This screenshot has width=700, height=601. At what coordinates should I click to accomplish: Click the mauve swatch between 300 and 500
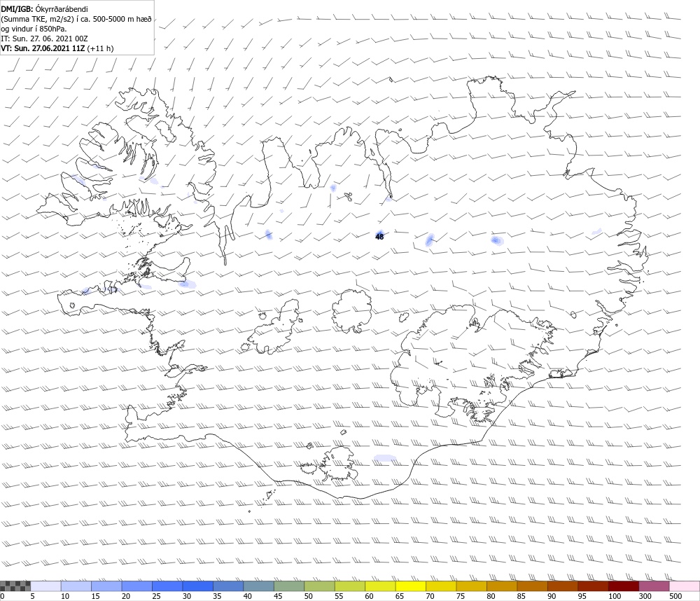(x=654, y=586)
